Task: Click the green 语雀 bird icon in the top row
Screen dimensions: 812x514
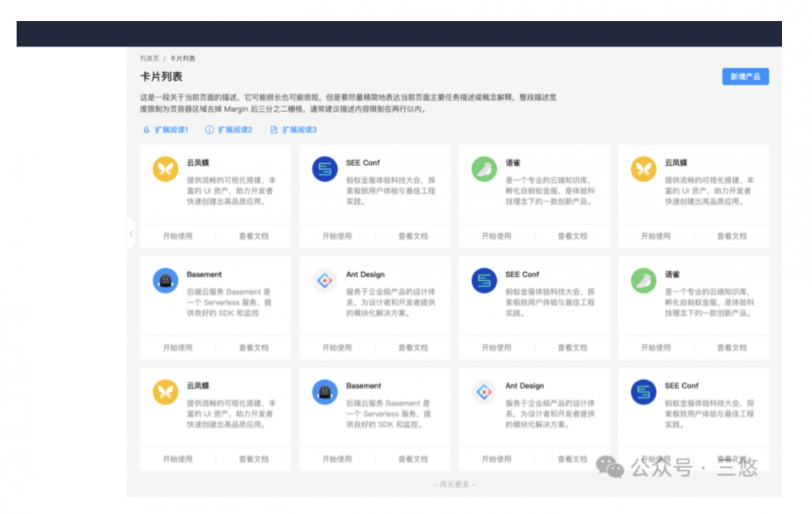Action: 484,169
